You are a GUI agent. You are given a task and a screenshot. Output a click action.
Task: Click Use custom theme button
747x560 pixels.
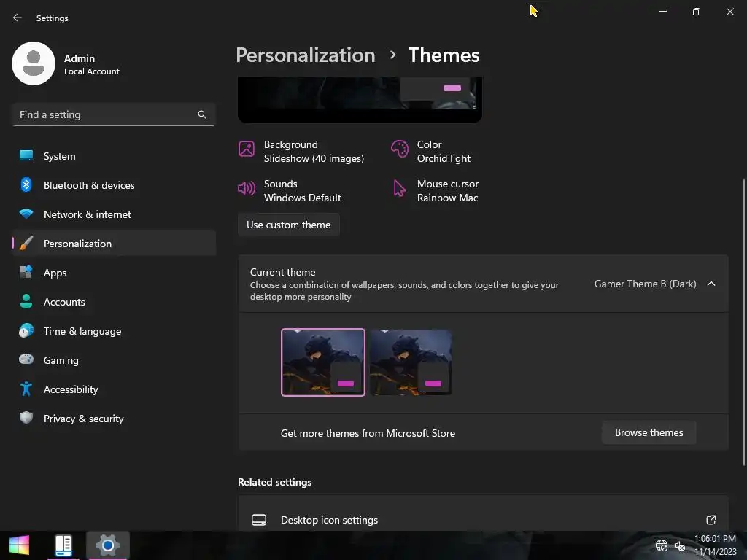tap(289, 225)
